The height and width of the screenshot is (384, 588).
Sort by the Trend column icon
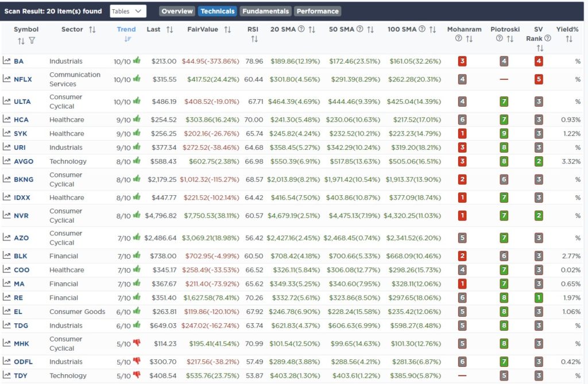[127, 39]
